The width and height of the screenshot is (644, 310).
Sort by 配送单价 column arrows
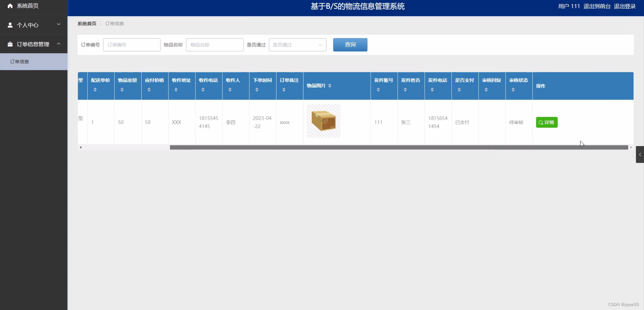pyautogui.click(x=95, y=90)
